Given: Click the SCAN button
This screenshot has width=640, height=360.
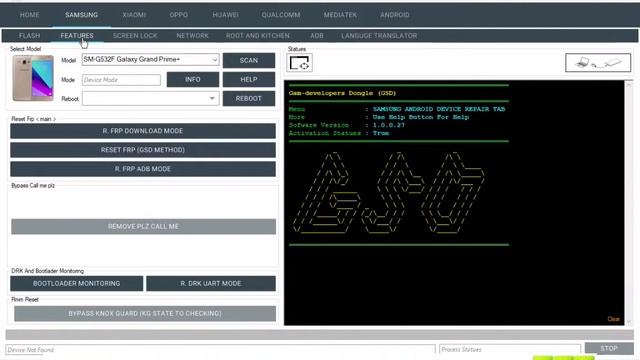Looking at the screenshot, I should click(x=249, y=60).
